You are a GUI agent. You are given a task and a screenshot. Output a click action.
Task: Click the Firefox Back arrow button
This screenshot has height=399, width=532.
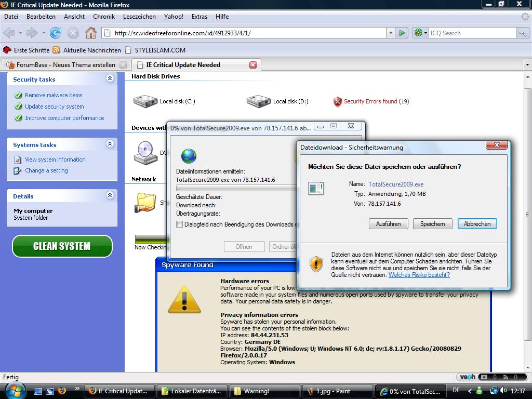click(x=9, y=33)
